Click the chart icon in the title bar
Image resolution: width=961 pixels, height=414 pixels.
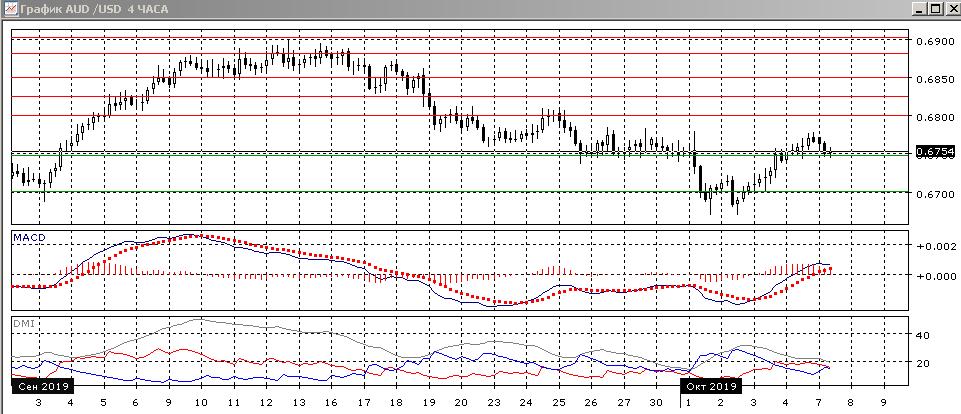click(x=9, y=9)
